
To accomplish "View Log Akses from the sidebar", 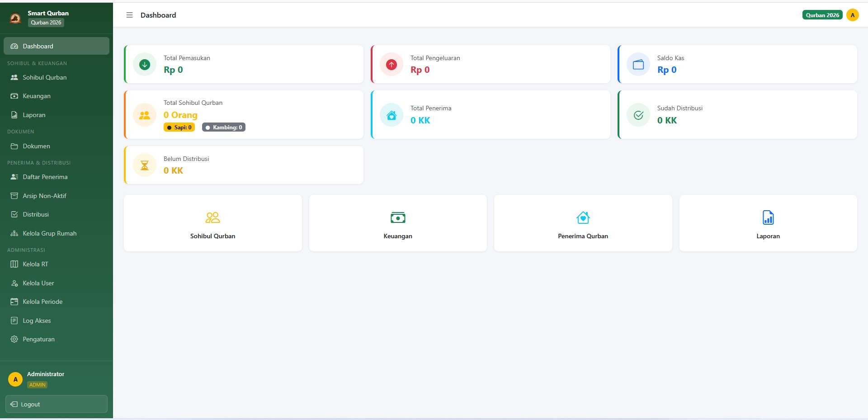I will click(x=57, y=321).
